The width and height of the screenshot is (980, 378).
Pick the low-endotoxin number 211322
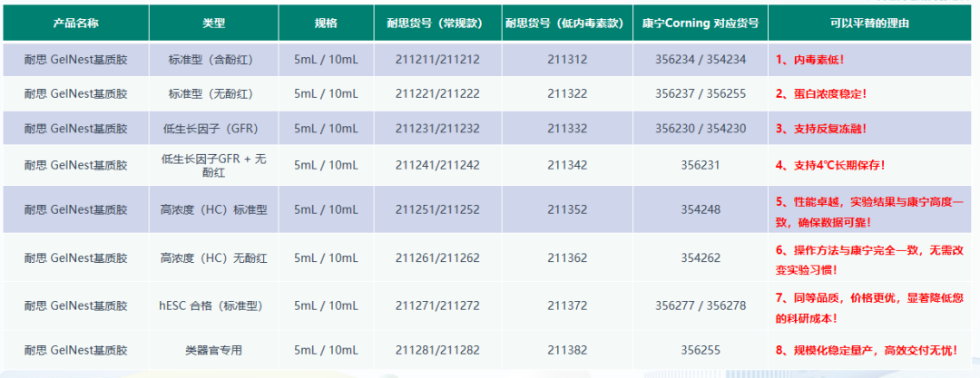pyautogui.click(x=567, y=93)
